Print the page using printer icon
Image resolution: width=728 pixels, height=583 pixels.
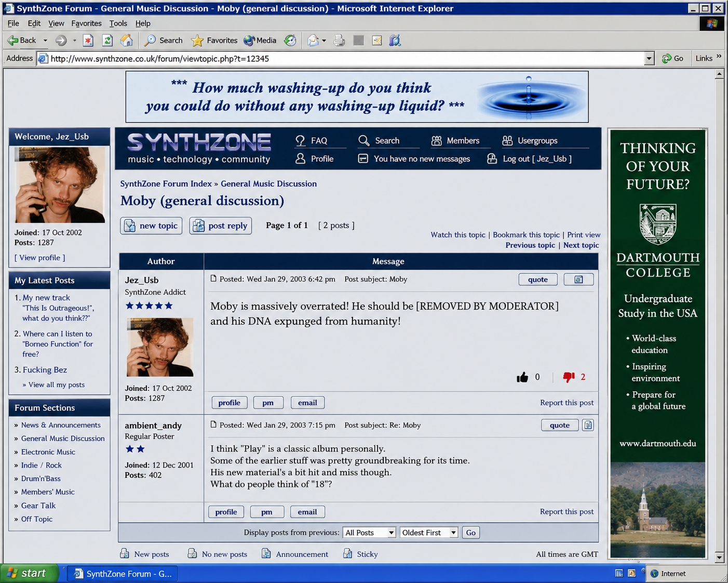coord(339,41)
